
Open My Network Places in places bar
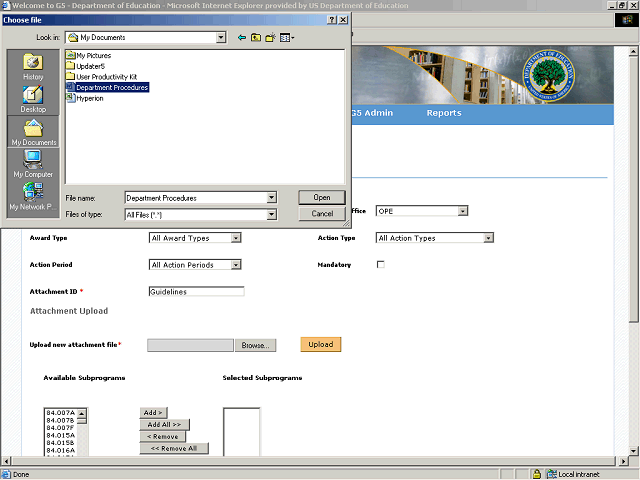pos(33,196)
